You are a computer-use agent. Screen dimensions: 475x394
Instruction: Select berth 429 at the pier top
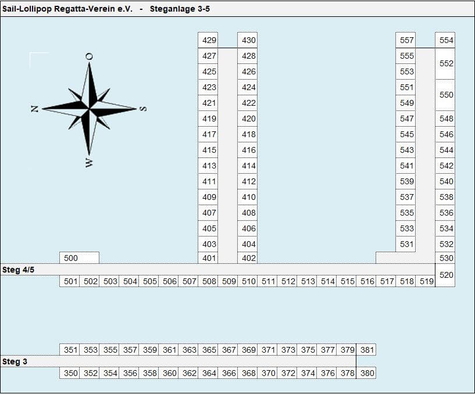click(x=208, y=40)
